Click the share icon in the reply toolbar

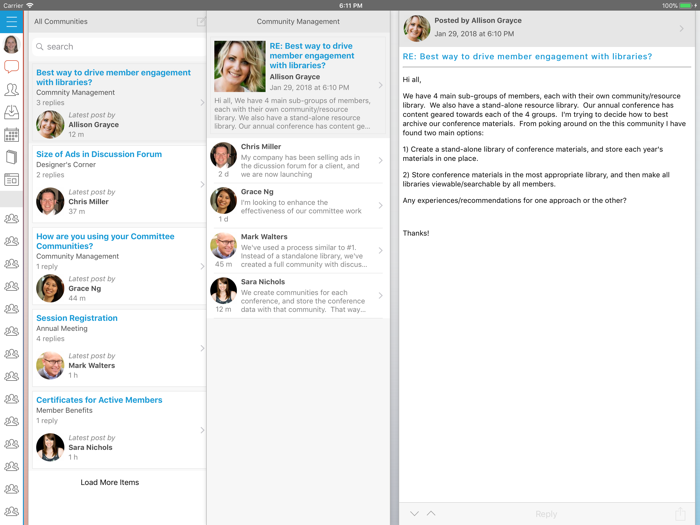[680, 513]
